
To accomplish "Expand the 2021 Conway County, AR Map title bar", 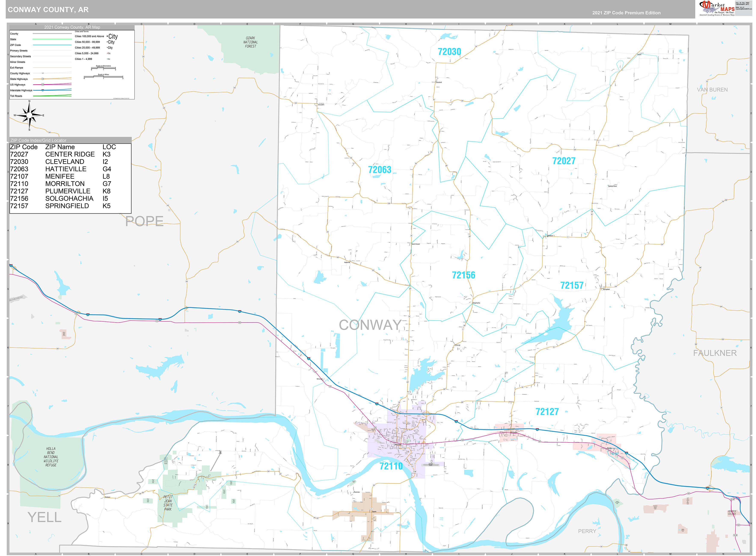I will [73, 27].
